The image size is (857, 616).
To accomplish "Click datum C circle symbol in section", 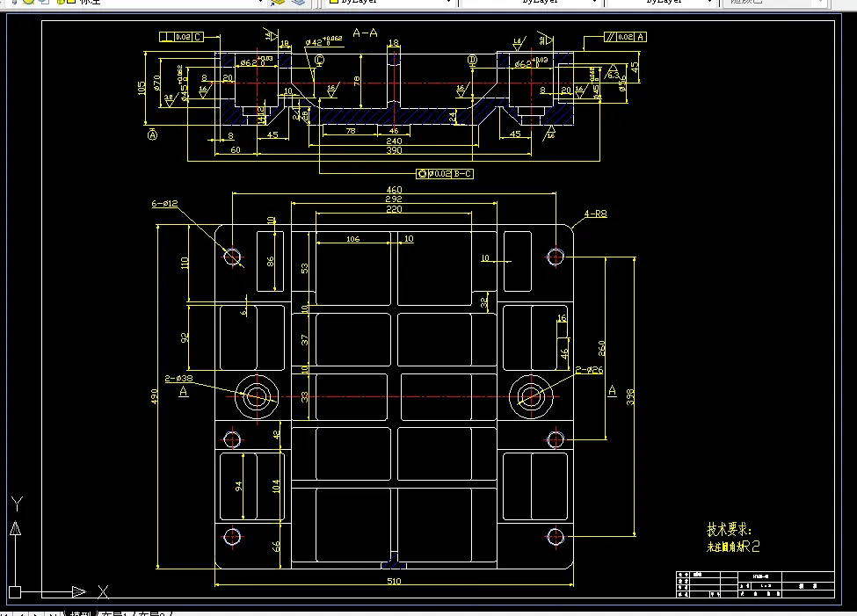I will pos(320,60).
